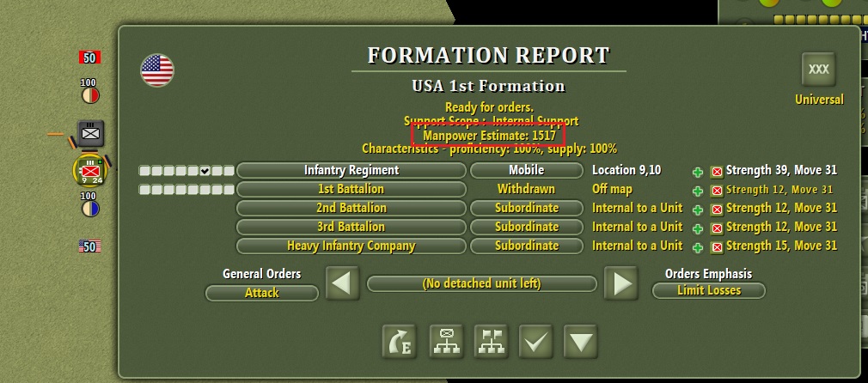The width and height of the screenshot is (868, 383).
Task: Click the Location 9,10 text
Action: tap(627, 171)
